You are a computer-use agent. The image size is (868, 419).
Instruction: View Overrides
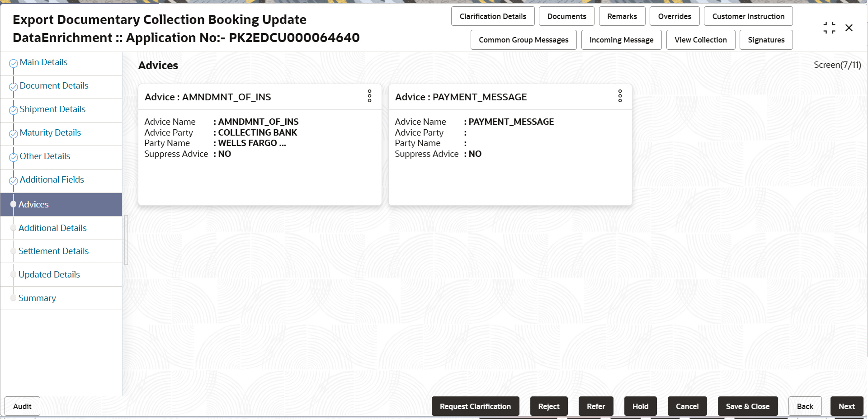tap(675, 16)
